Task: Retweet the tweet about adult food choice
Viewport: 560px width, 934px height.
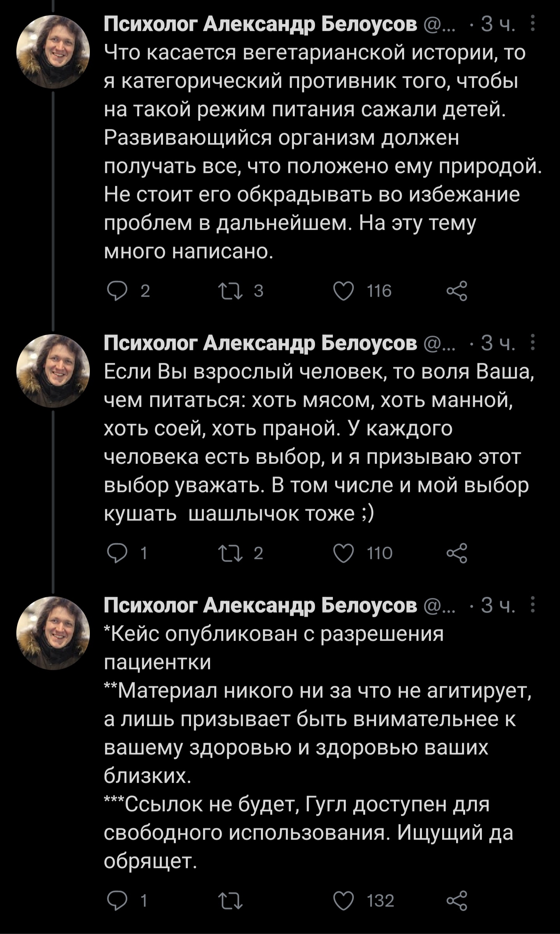Action: [x=231, y=553]
